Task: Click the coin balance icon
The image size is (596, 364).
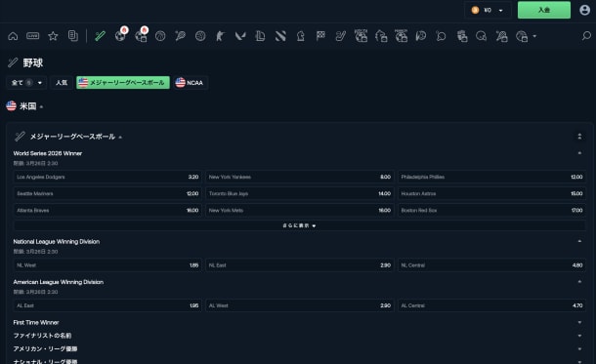Action: [475, 11]
